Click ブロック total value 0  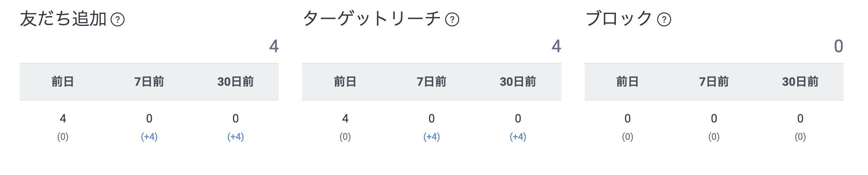(838, 46)
